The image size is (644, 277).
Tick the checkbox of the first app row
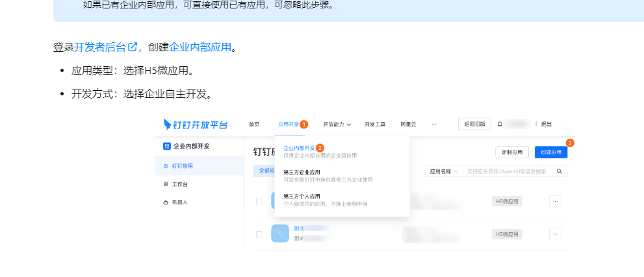(x=259, y=201)
